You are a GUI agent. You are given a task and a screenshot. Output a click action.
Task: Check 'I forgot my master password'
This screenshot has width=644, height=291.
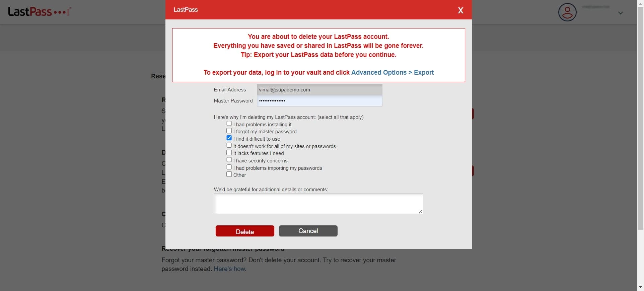(229, 131)
